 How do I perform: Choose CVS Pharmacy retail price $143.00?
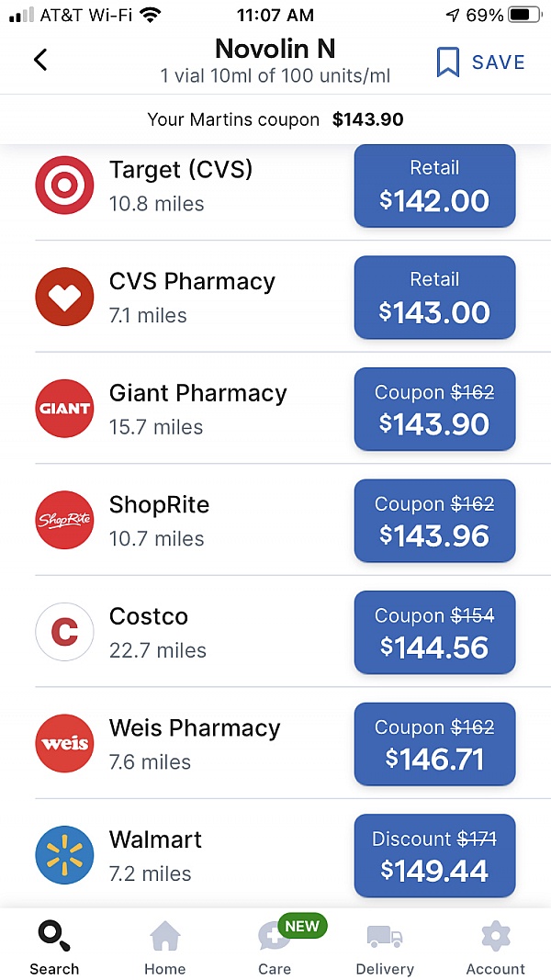pos(434,298)
